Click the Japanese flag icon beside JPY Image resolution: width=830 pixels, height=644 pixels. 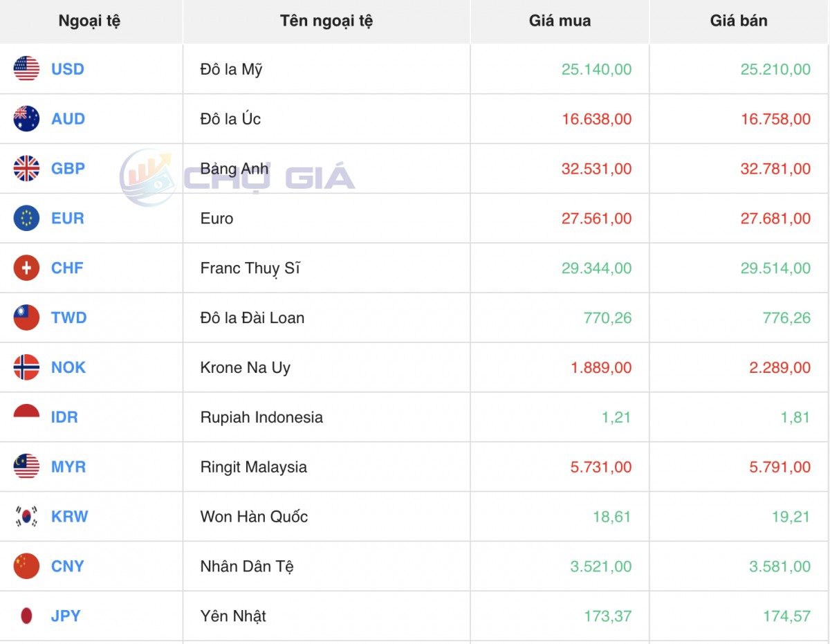pyautogui.click(x=26, y=616)
